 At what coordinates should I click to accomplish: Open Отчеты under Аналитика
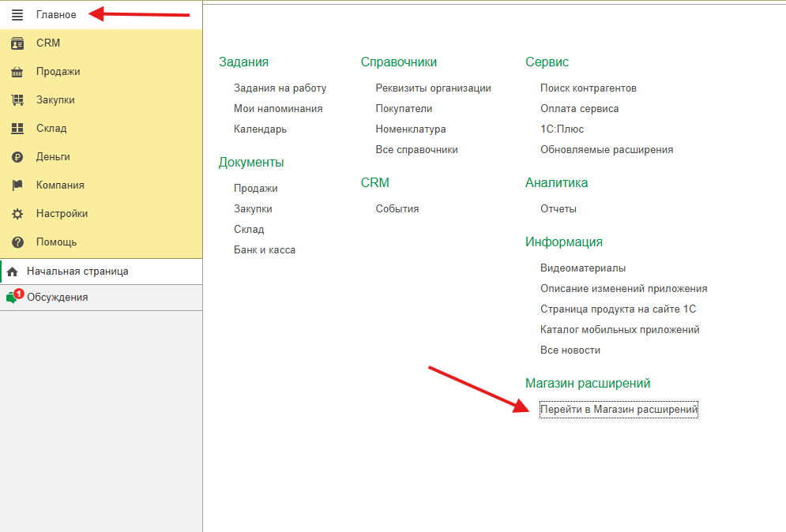558,209
